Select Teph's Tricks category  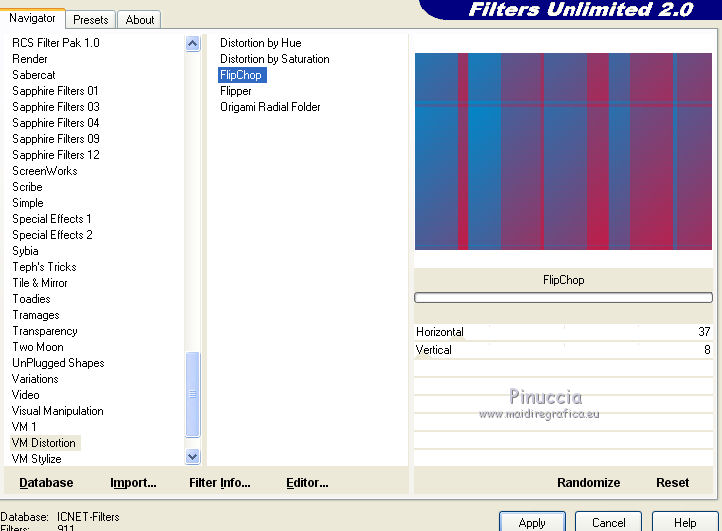pos(44,267)
